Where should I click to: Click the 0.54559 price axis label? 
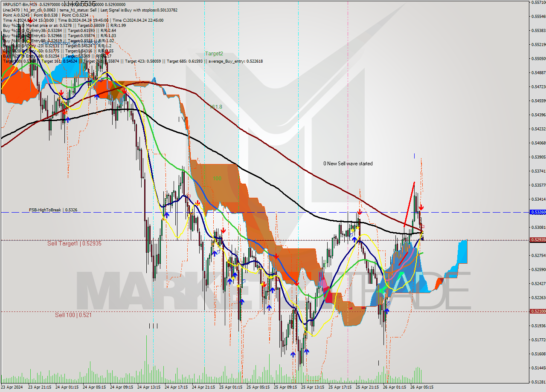point(538,101)
